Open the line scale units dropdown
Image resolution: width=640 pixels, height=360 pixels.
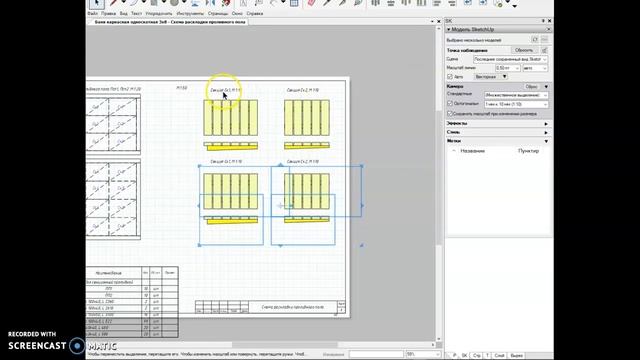[535, 68]
